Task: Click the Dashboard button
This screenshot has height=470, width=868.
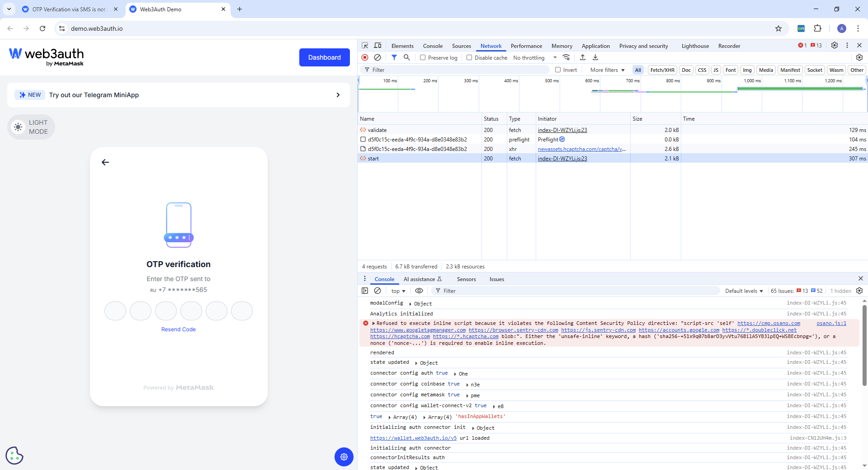Action: pos(325,57)
